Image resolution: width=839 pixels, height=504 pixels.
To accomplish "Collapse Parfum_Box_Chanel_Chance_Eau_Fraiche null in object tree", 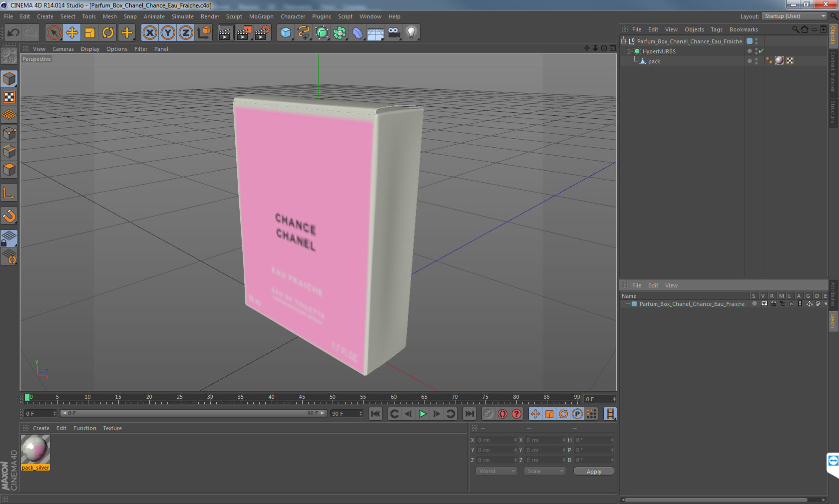I will 624,41.
